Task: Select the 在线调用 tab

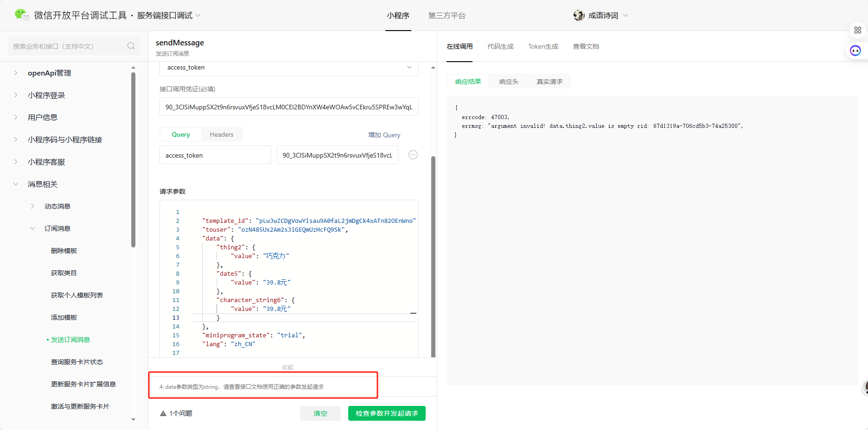Action: (460, 46)
